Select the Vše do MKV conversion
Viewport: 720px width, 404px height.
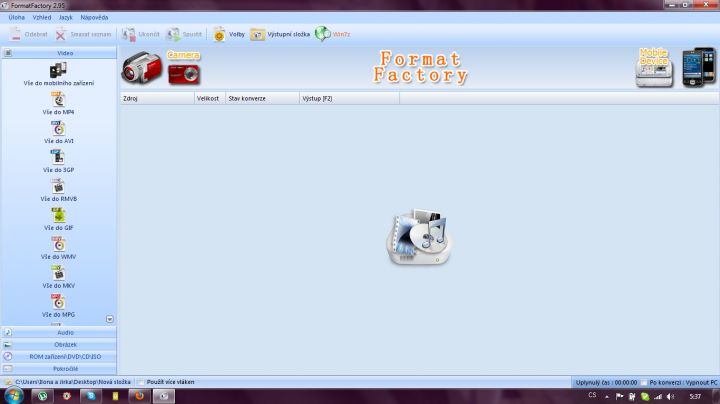pyautogui.click(x=58, y=277)
